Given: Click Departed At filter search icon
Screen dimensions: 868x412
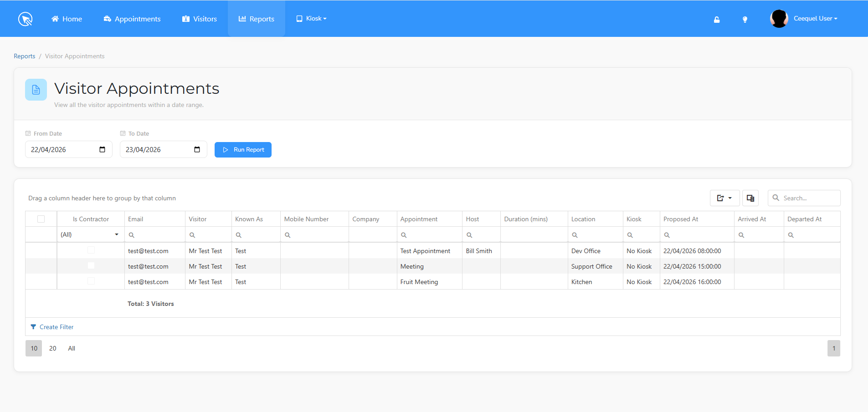Looking at the screenshot, I should (x=791, y=235).
